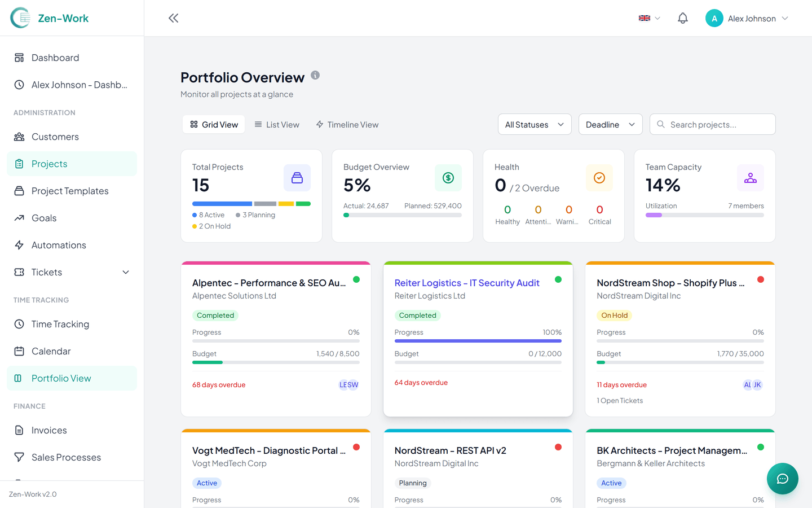
Task: Collapse the sidebar with double-chevron icon
Action: [x=174, y=18]
